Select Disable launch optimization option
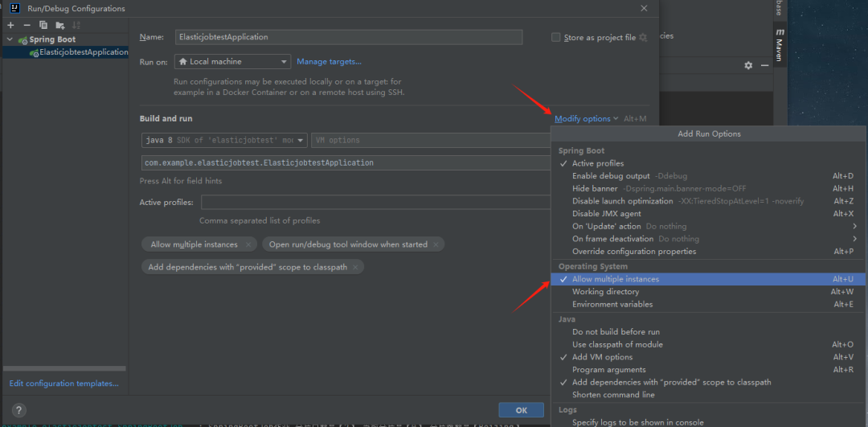Screen dimensions: 868x427 [708, 201]
